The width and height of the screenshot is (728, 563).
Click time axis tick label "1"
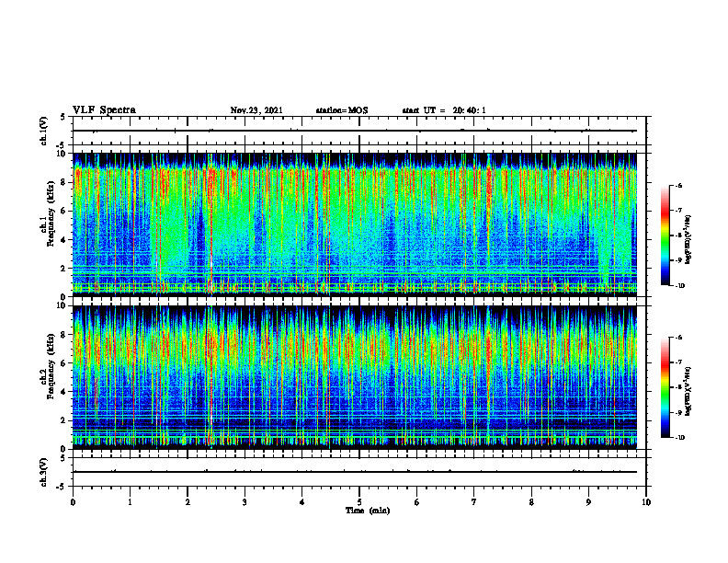pos(130,502)
